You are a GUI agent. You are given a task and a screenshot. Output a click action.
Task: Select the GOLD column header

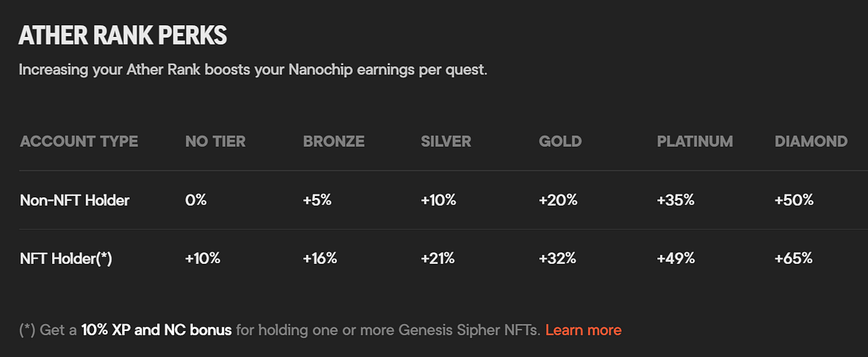click(x=560, y=142)
